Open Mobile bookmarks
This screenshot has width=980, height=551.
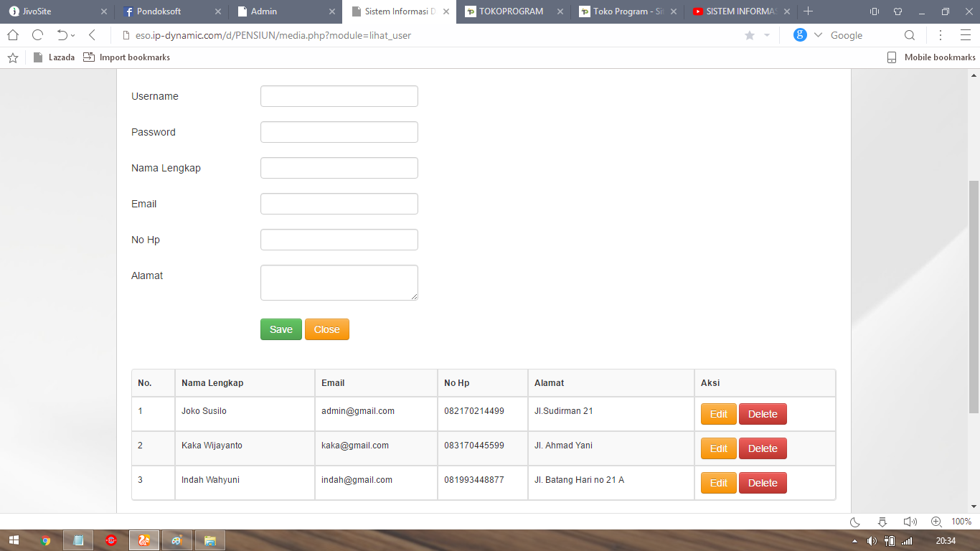click(931, 57)
